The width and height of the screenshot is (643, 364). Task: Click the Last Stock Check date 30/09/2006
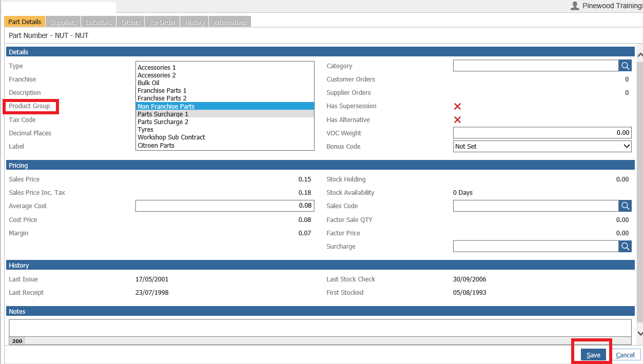[470, 279]
